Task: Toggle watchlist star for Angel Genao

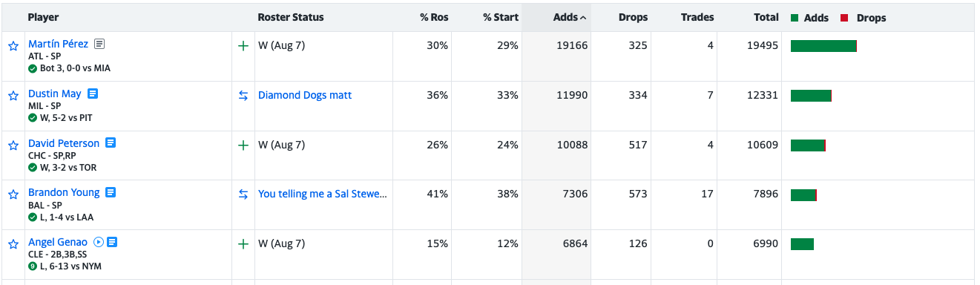Action: click(13, 244)
